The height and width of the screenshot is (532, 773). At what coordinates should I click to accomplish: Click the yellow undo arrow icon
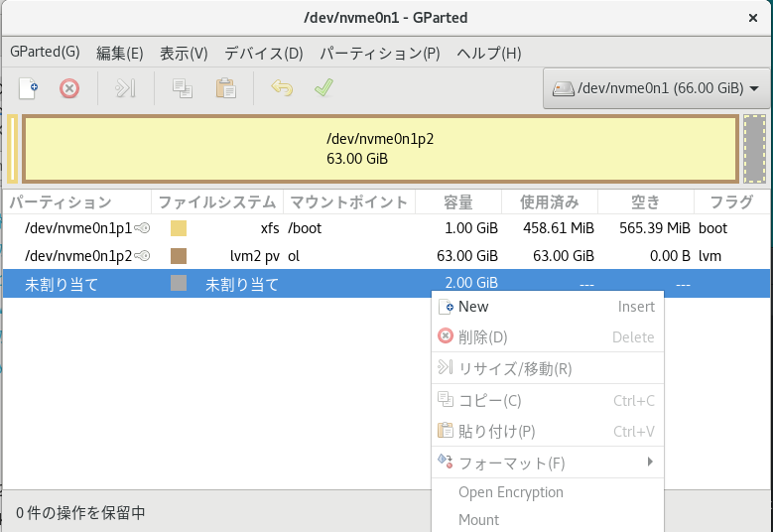282,88
